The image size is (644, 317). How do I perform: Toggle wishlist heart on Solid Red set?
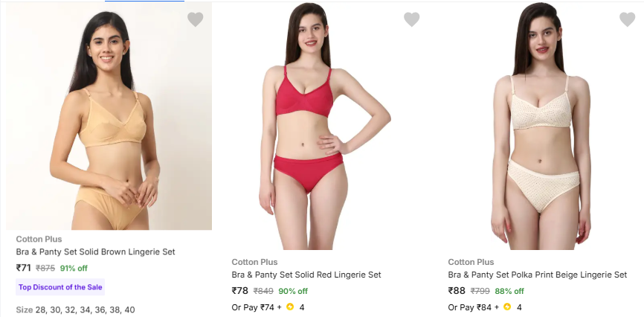tap(411, 20)
